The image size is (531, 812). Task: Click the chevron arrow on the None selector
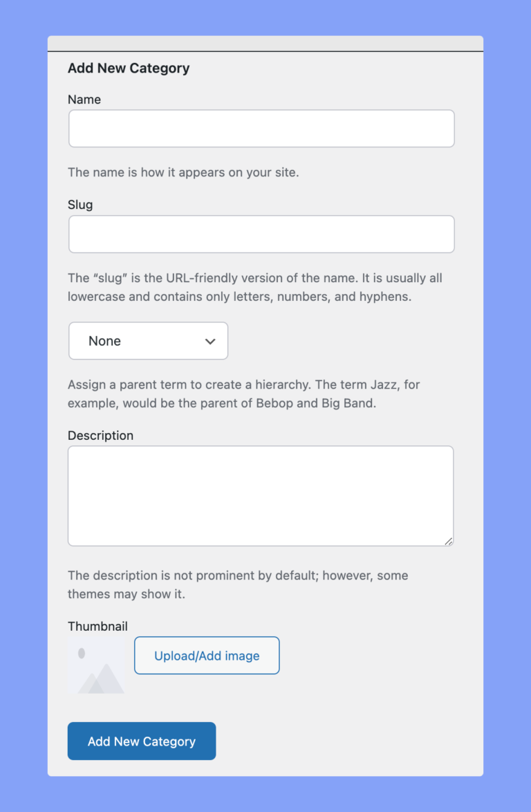209,340
